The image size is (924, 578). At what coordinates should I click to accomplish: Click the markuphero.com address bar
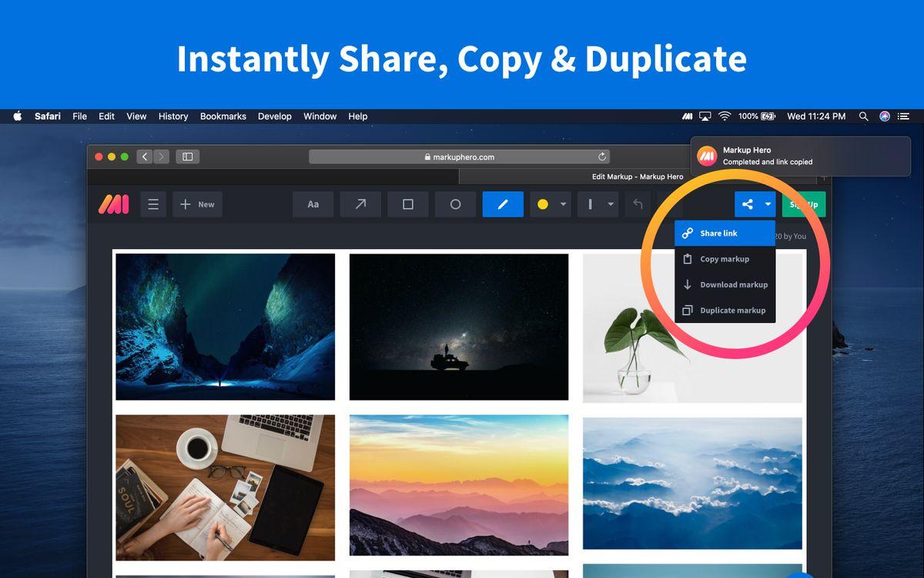[x=460, y=156]
